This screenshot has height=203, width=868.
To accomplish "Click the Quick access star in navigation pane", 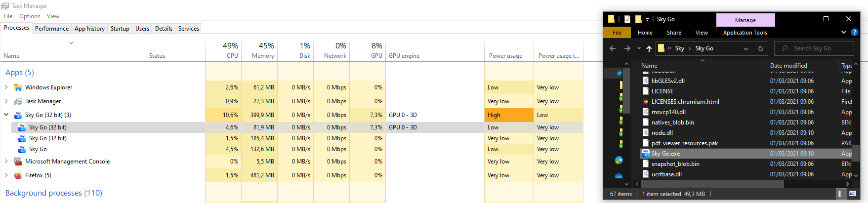I will (619, 73).
